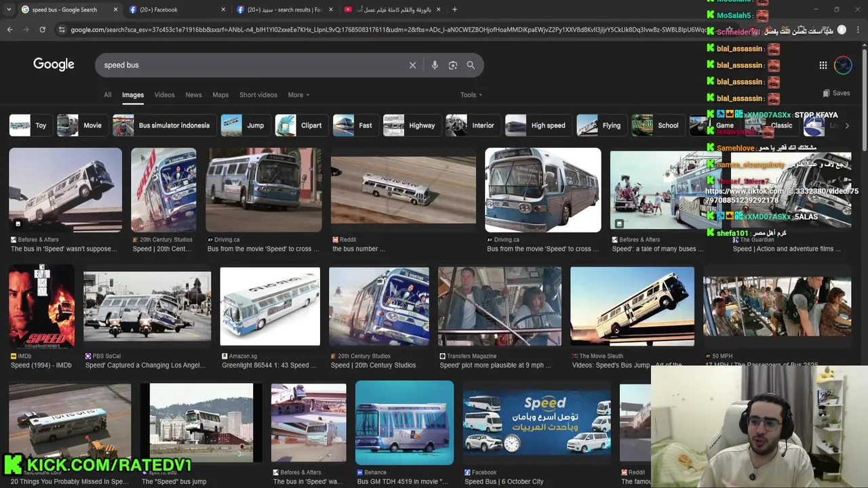The image size is (868, 488).
Task: Open the Behance Bus GM TDH 4519 thumbnail
Action: [x=404, y=423]
